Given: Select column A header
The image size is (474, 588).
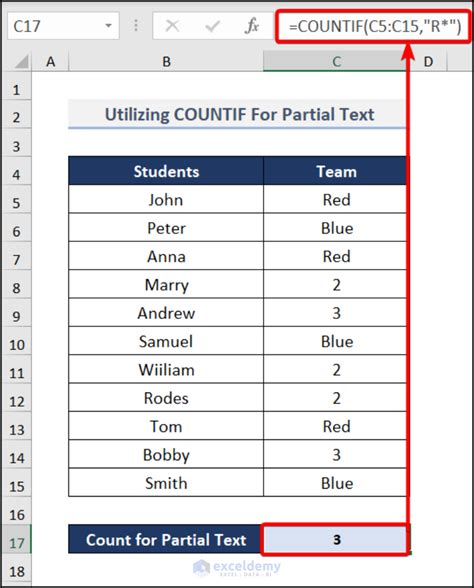Looking at the screenshot, I should click(x=50, y=62).
